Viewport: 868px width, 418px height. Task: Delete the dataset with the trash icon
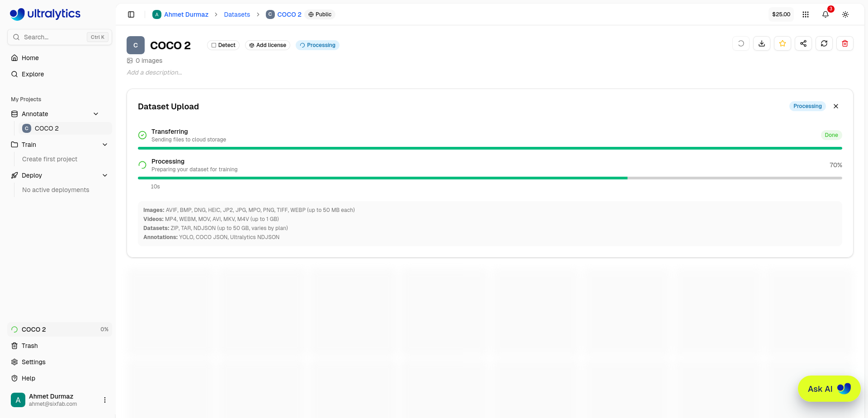pos(845,43)
